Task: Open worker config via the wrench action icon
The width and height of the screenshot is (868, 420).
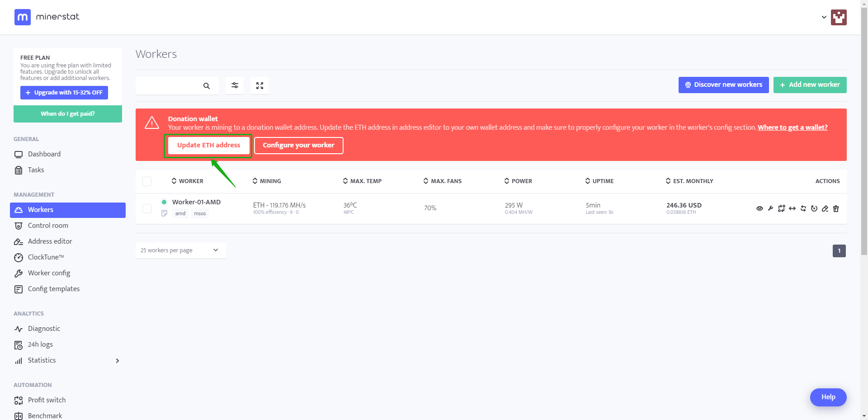Action: (770, 208)
